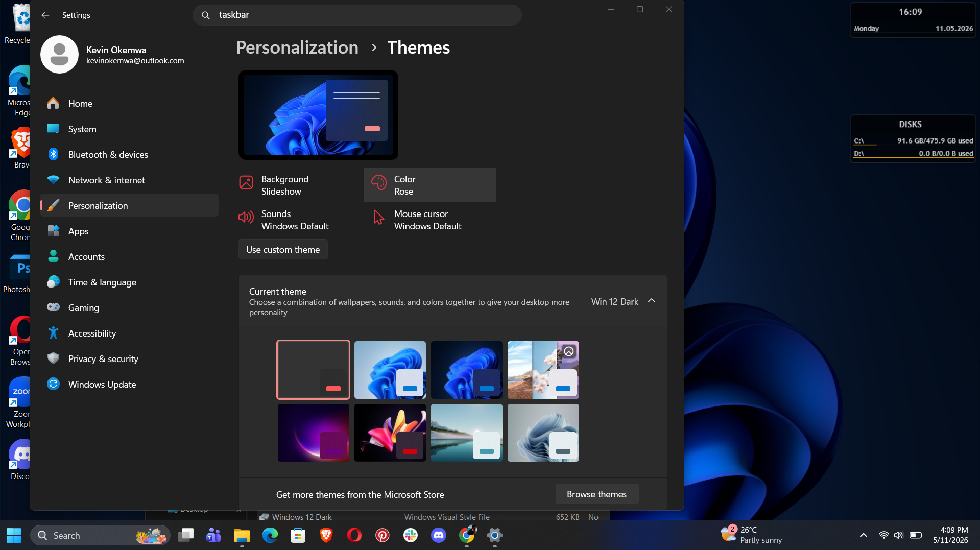The image size is (980, 550).
Task: Click the volume speaker tray icon
Action: (x=898, y=535)
